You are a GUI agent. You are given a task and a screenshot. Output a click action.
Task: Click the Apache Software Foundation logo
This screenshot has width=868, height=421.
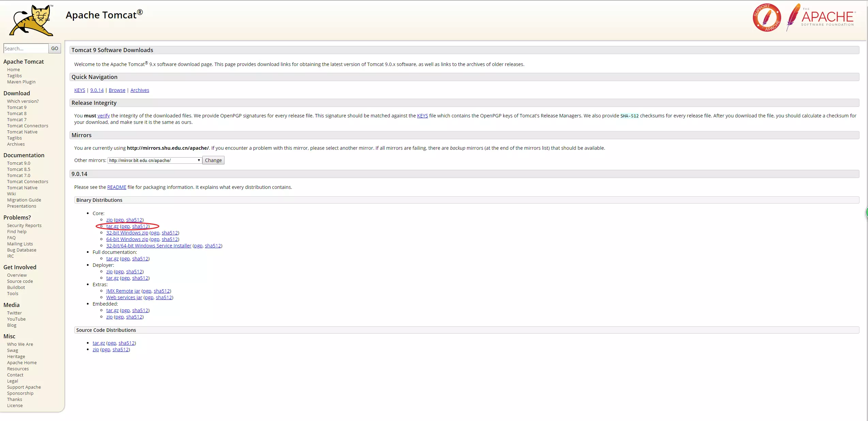(x=821, y=18)
